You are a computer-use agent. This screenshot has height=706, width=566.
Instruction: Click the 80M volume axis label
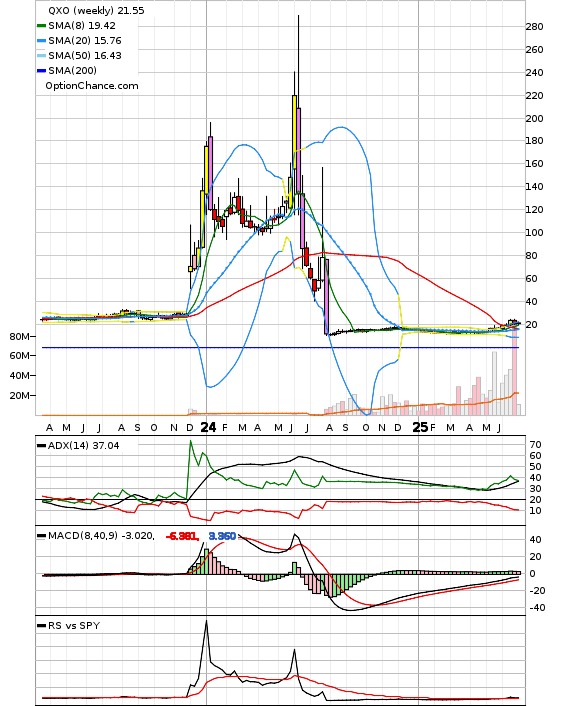point(20,336)
